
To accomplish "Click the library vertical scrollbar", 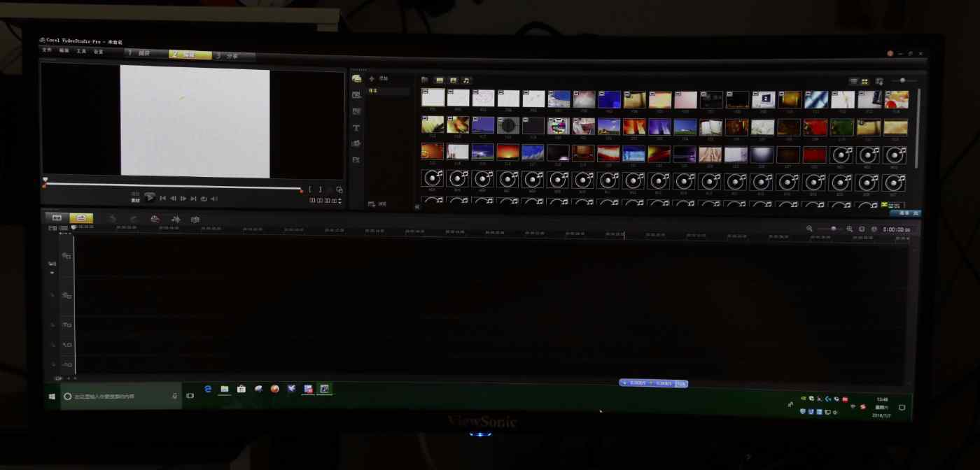I will coord(918,128).
